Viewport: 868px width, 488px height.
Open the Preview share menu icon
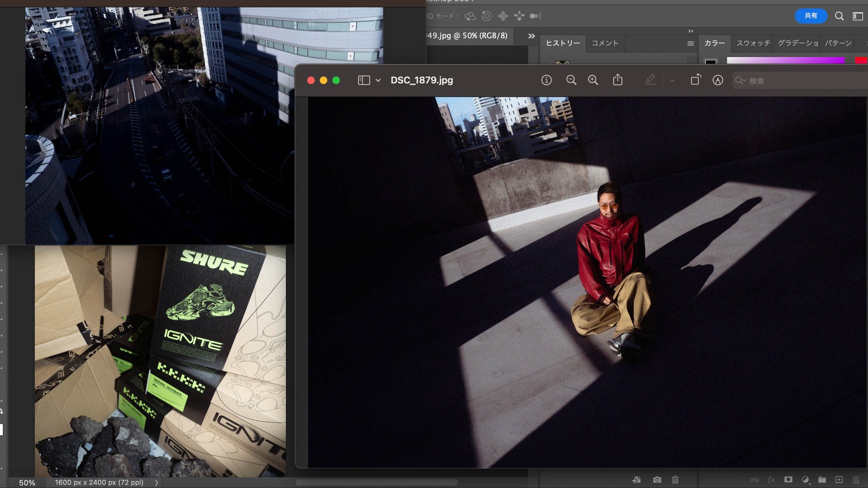click(618, 80)
